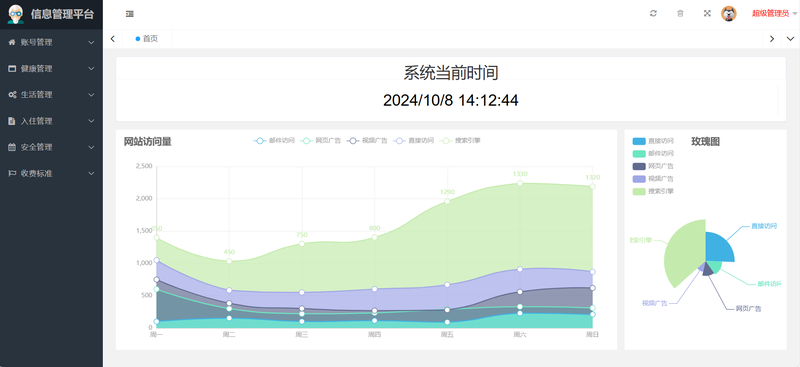Expand the 收费标准 menu chevron
This screenshot has width=800, height=367.
[91, 174]
